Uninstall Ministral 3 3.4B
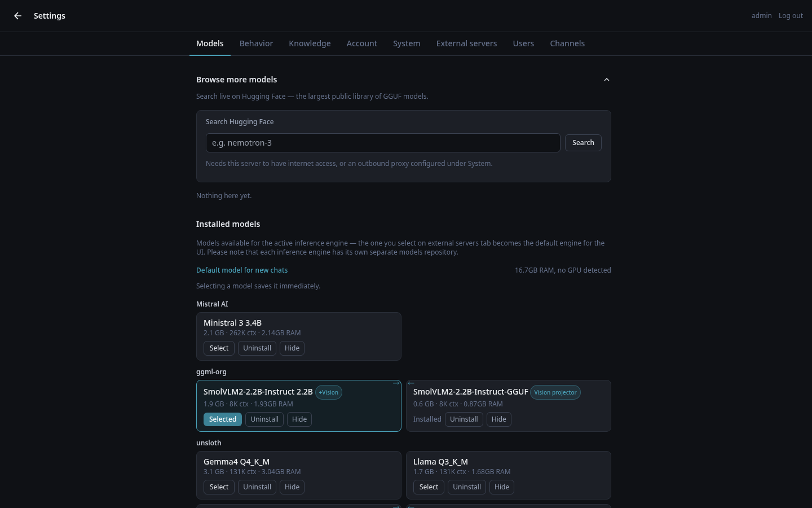This screenshot has height=508, width=812. [x=257, y=348]
